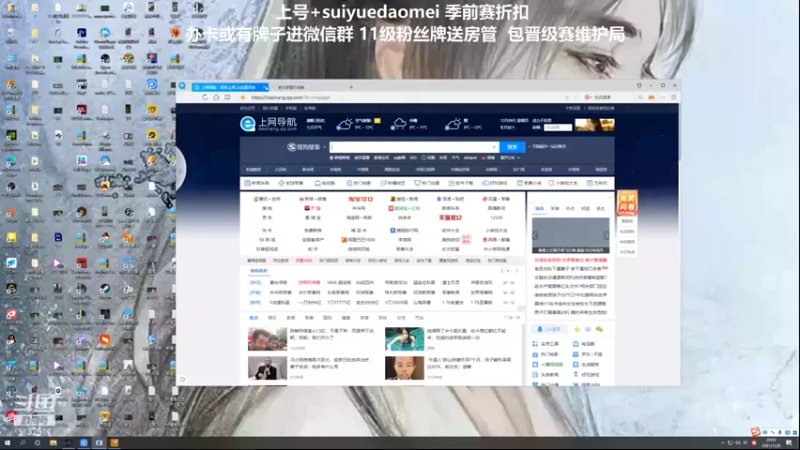Open the city selection dropdown in the page header
Image resolution: width=800 pixels, height=450 pixels.
click(x=558, y=127)
